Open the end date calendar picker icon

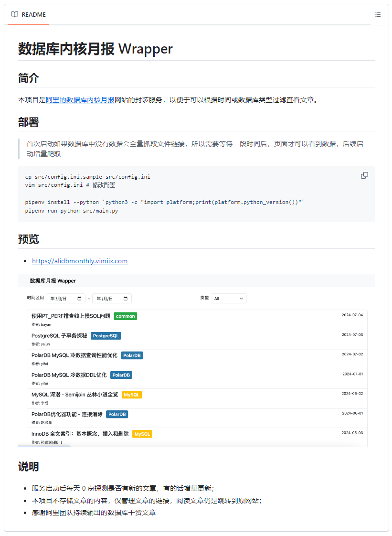coord(126,299)
